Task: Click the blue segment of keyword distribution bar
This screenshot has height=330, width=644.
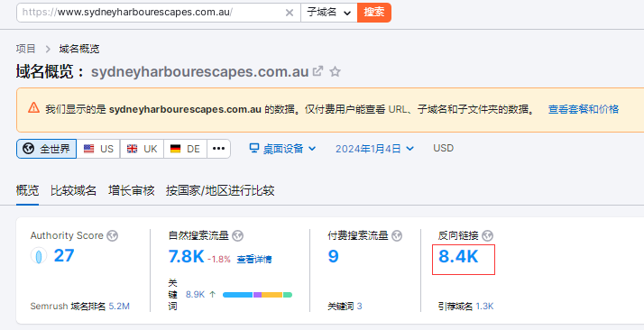Action: point(238,295)
